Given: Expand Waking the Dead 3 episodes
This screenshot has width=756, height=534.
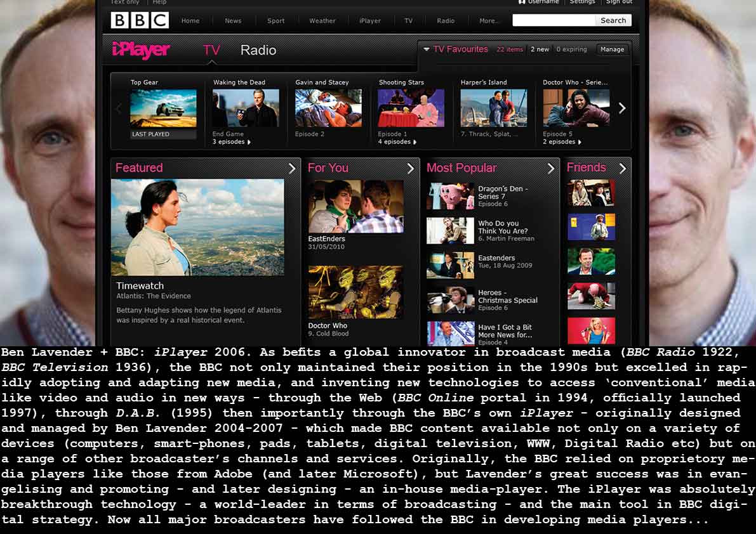Looking at the screenshot, I should (232, 142).
